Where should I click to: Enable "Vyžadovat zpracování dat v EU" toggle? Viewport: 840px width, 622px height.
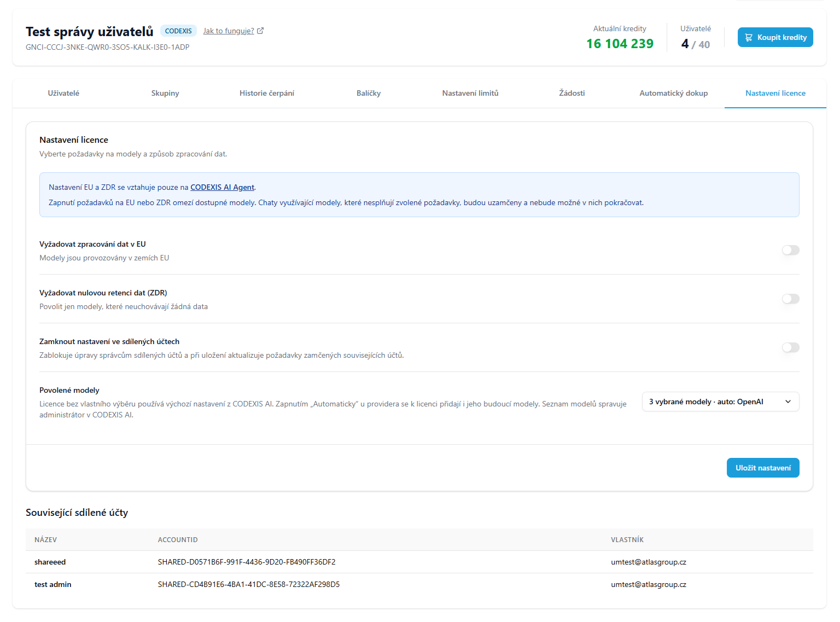point(791,250)
